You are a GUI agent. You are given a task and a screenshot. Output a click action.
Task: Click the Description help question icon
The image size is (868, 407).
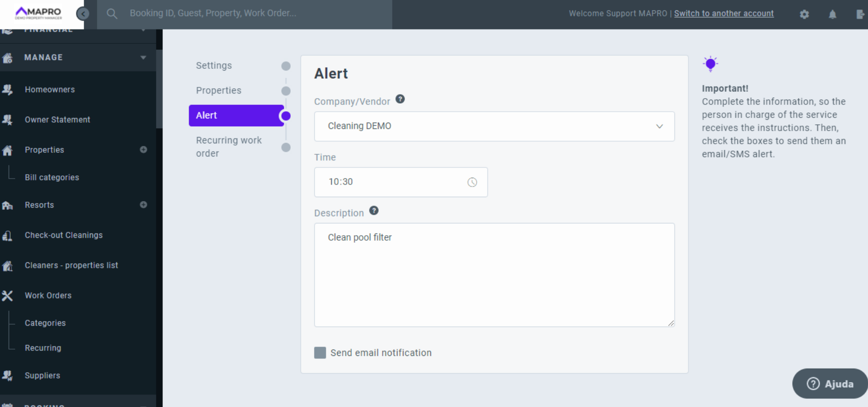pos(374,211)
